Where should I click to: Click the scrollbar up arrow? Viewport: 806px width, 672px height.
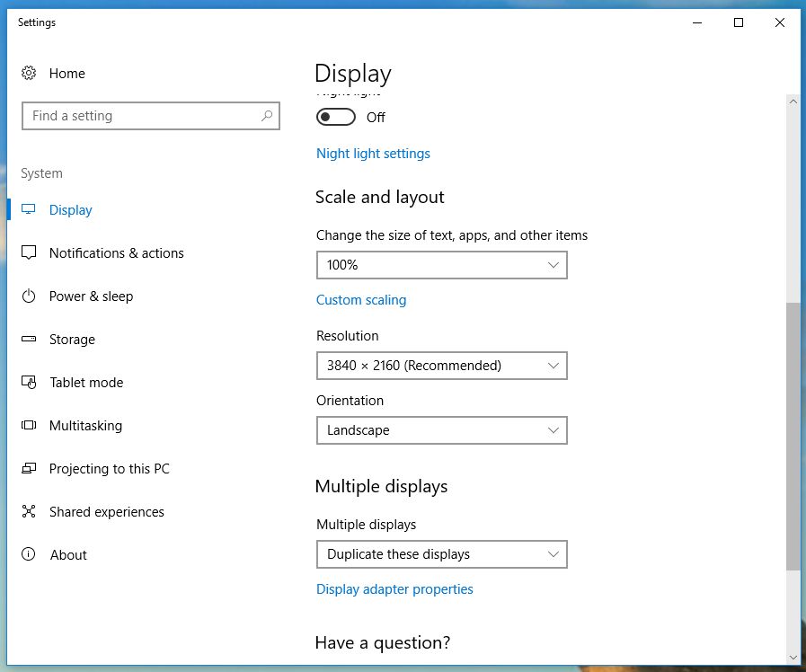coord(793,102)
